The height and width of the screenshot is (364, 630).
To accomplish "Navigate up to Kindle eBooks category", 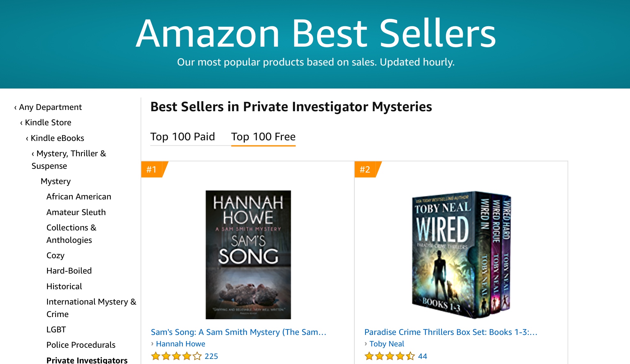I will (57, 138).
